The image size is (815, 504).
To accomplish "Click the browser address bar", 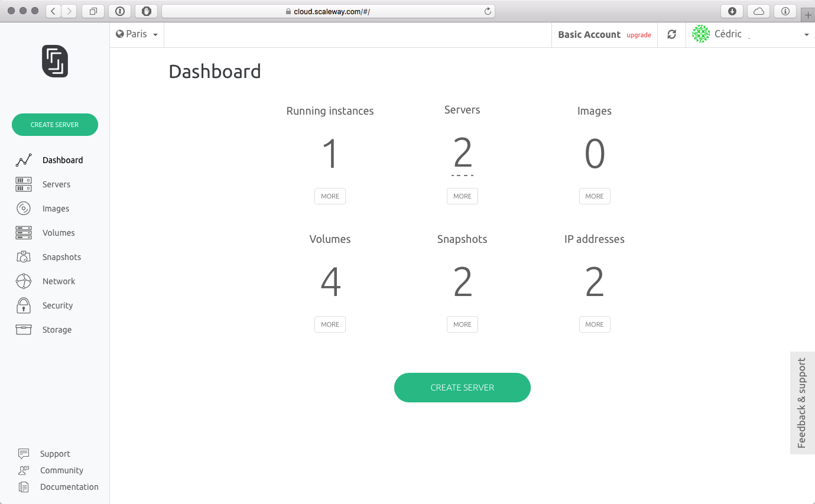I will point(328,11).
